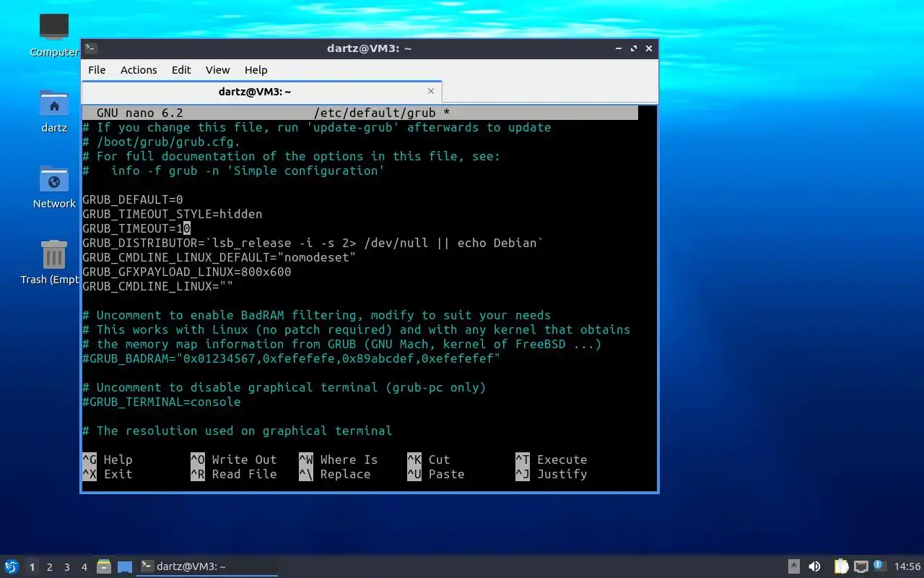The image size is (924, 578).
Task: Open the File menu
Action: 97,70
